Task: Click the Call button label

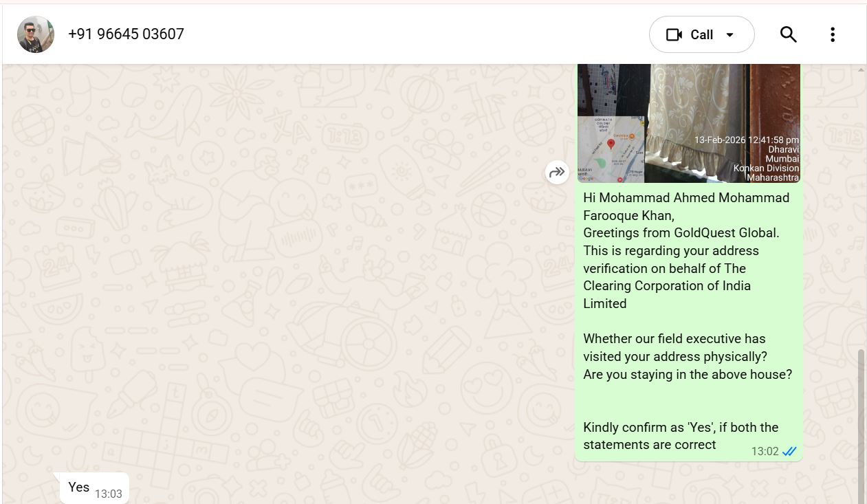Action: (701, 34)
